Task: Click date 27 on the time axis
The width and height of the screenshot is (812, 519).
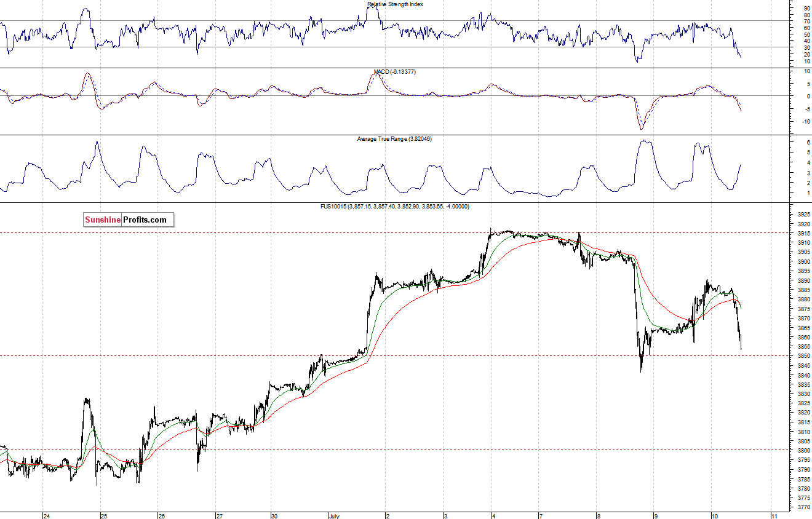Action: [x=219, y=515]
